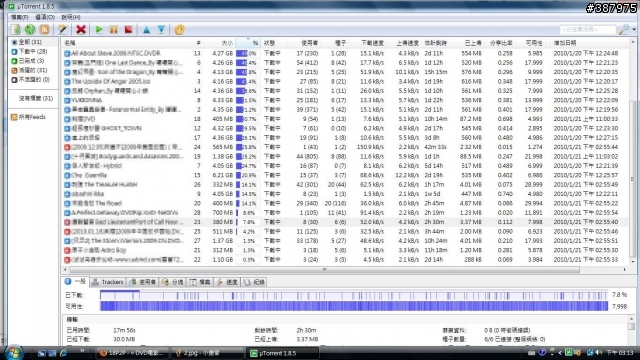Click the 已下載 pieces progress bar
The height and width of the screenshot is (360, 640).
click(354, 295)
